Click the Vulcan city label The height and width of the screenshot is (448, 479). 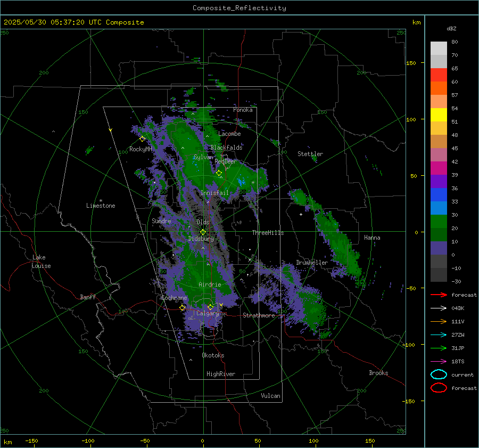[270, 396]
